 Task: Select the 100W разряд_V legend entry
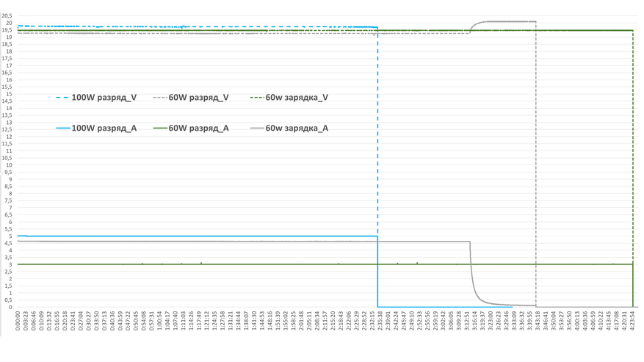pos(96,98)
